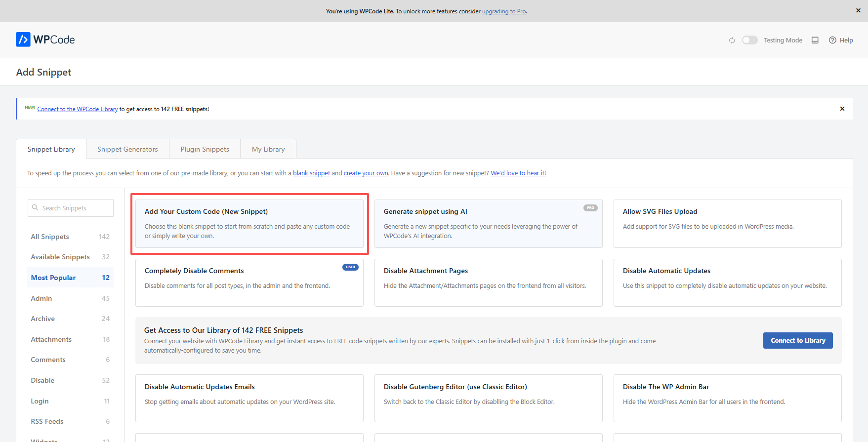The width and height of the screenshot is (868, 442).
Task: Select Disable Attachment Pages snippet
Action: [x=489, y=282]
